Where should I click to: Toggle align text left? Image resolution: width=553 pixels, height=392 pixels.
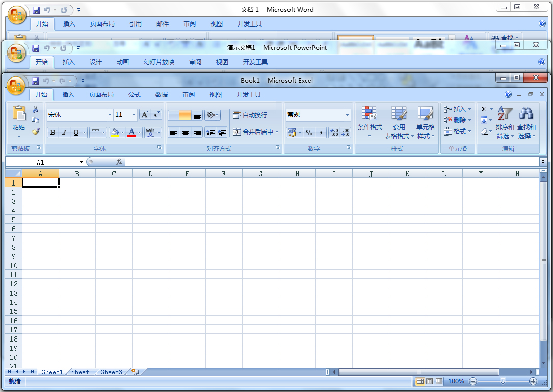coord(173,132)
